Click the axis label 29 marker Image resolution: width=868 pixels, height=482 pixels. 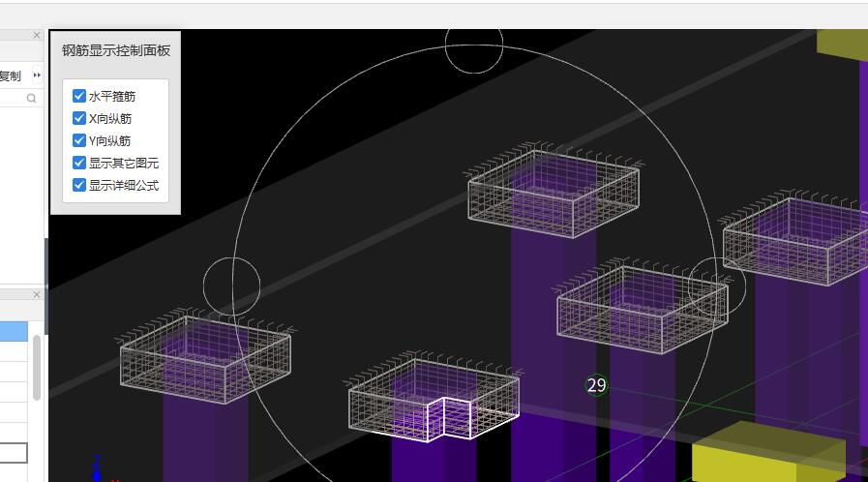(x=596, y=385)
